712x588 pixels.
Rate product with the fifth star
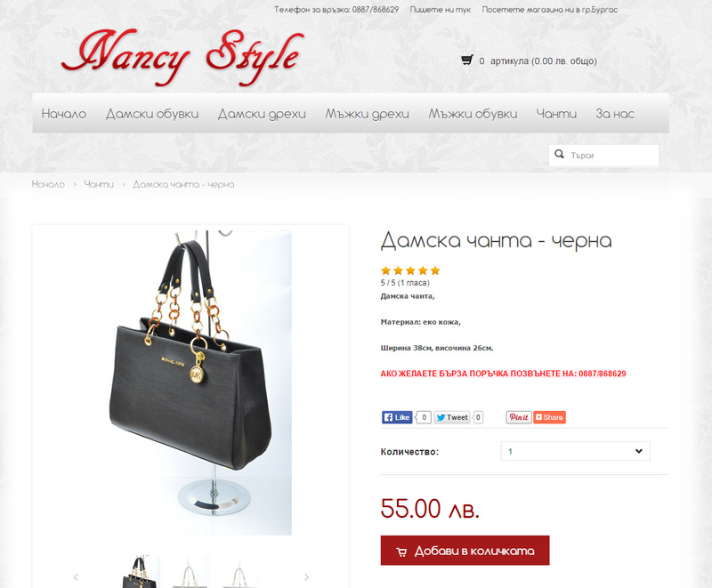coord(435,270)
